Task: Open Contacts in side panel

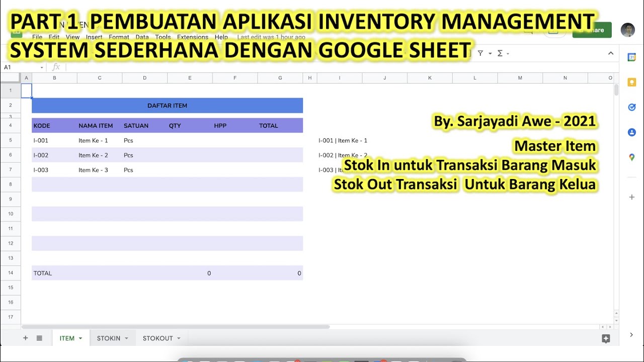Action: tap(632, 132)
